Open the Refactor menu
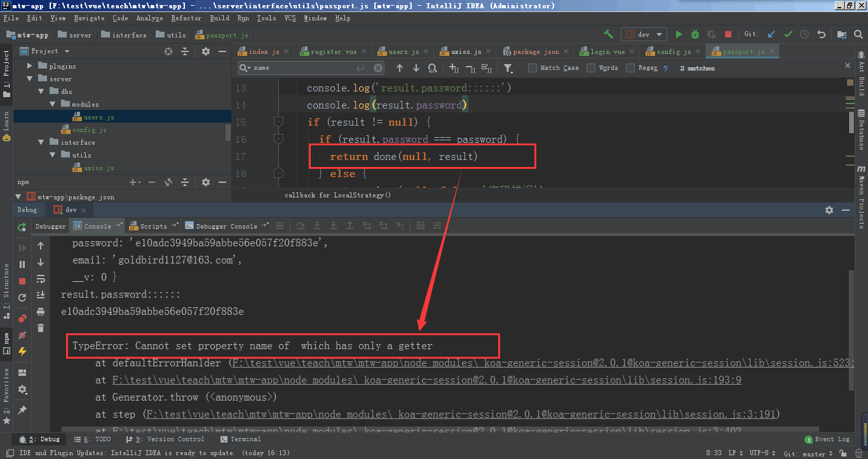 coord(186,18)
